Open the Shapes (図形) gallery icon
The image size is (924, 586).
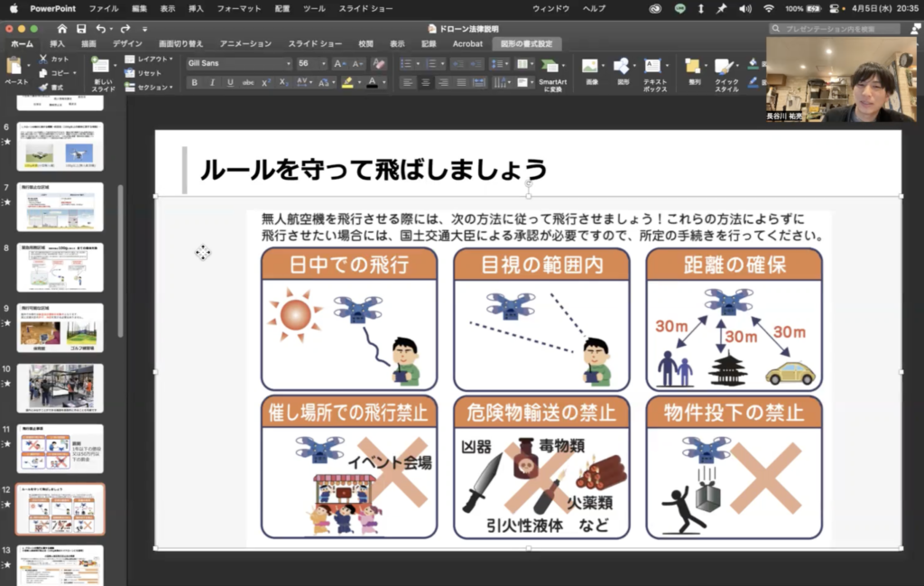click(x=623, y=66)
